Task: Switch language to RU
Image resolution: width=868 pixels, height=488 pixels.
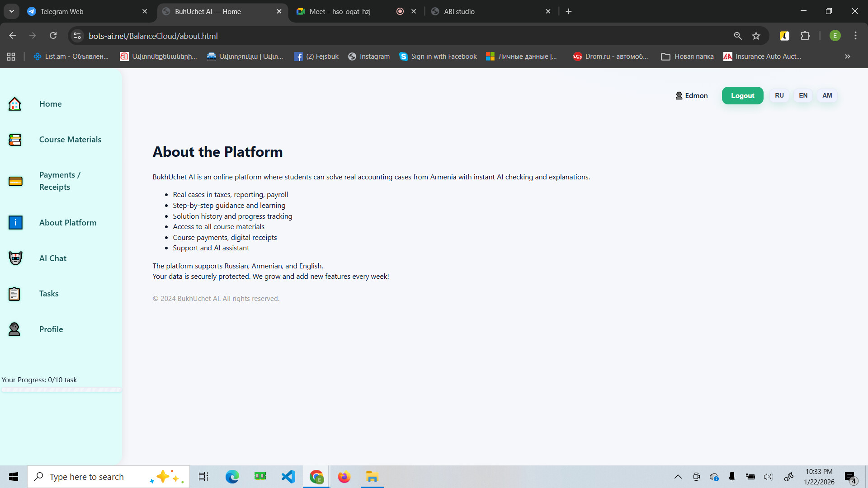Action: coord(779,95)
